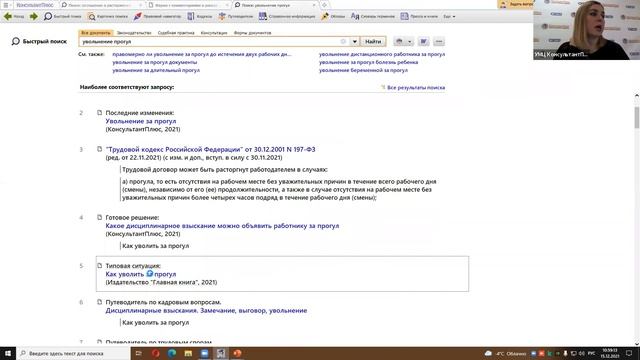
Task: Expand the Ещё toolbar dropdown
Action: click(449, 16)
